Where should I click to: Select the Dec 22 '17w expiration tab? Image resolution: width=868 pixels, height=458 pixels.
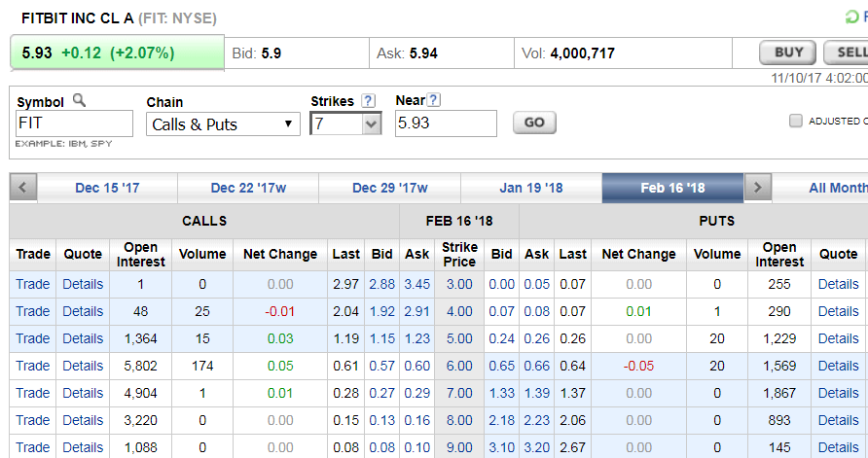click(248, 188)
